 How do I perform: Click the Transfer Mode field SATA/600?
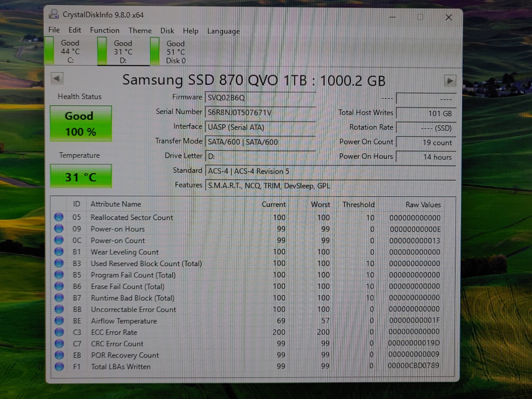pyautogui.click(x=260, y=142)
